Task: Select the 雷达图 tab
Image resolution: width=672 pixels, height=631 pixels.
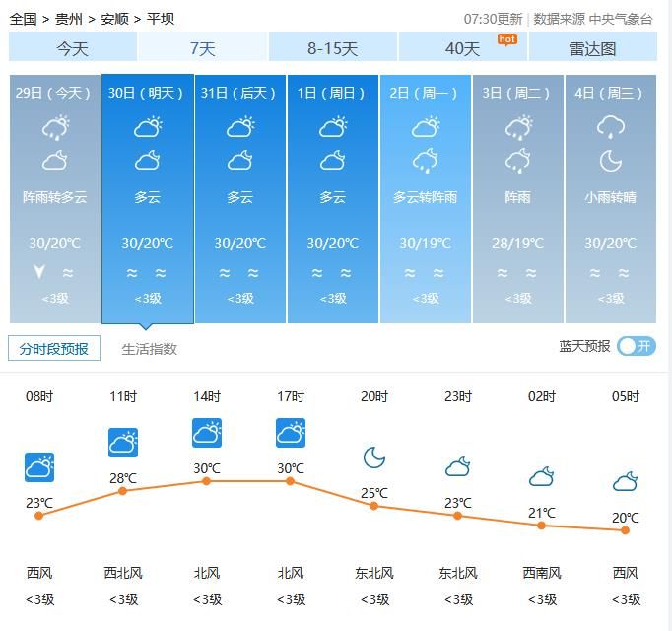Action: (592, 48)
